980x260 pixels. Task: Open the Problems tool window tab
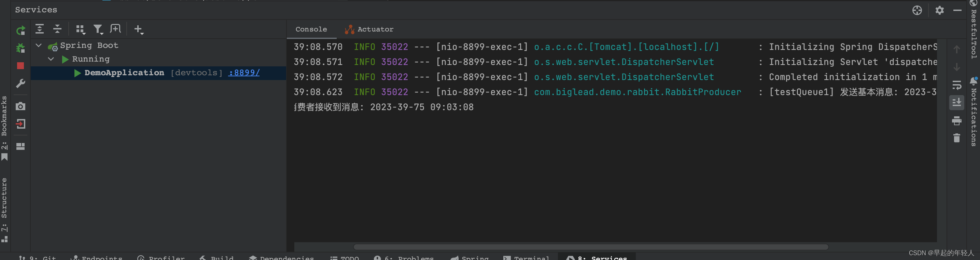pos(404,257)
